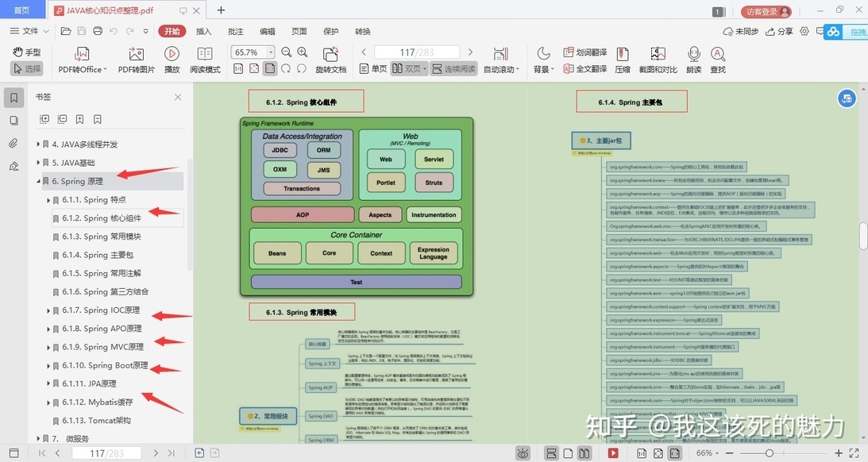Viewport: 868px width, 462px height.
Task: Click the 访客登录 login button
Action: (766, 12)
